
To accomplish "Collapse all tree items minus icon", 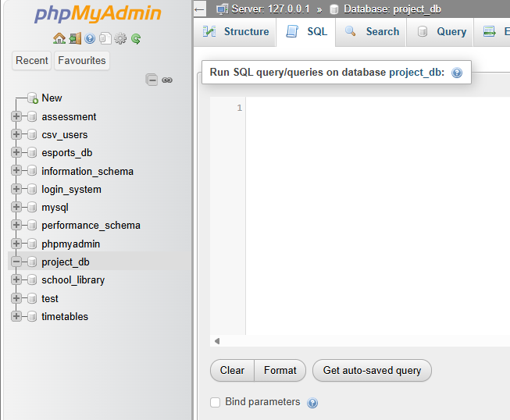I will (x=152, y=80).
